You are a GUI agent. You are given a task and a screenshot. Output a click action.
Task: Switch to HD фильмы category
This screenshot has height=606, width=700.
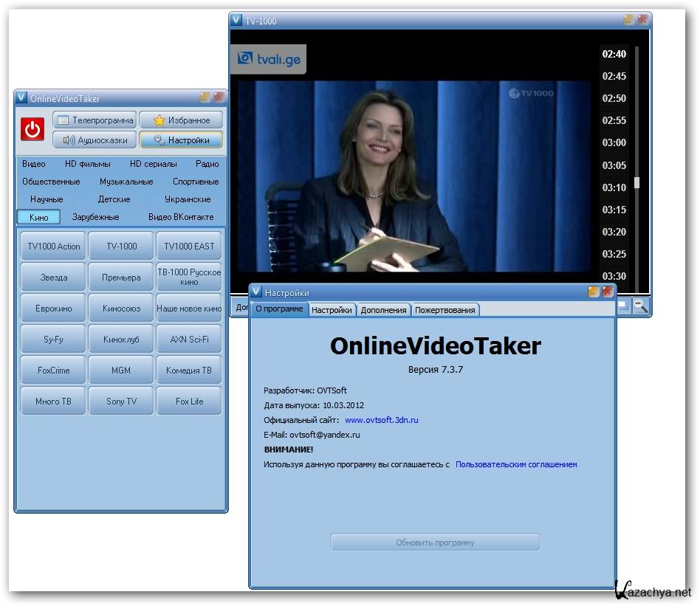tap(88, 164)
